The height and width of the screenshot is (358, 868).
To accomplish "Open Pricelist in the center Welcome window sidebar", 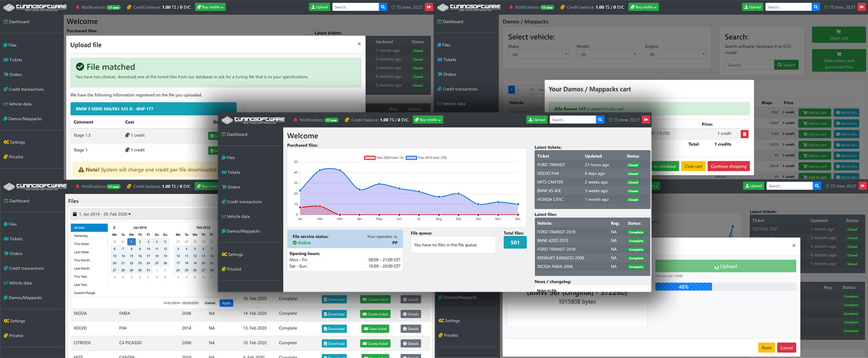I will coord(231,269).
